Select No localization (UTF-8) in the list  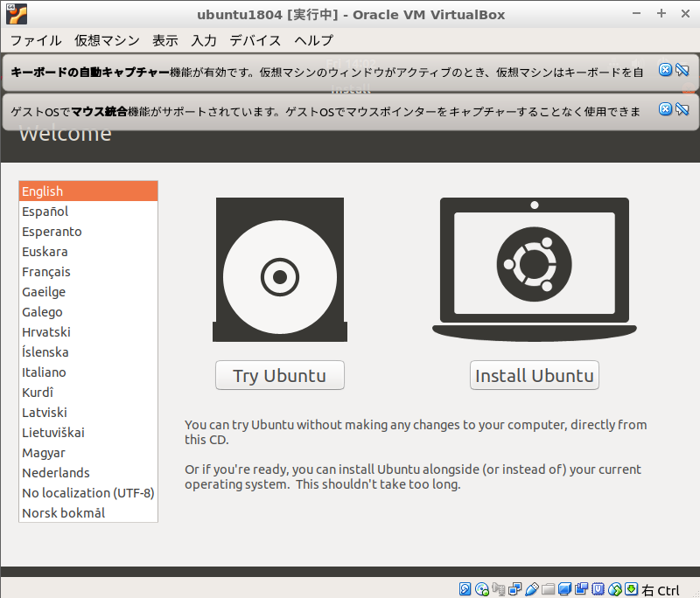point(88,492)
